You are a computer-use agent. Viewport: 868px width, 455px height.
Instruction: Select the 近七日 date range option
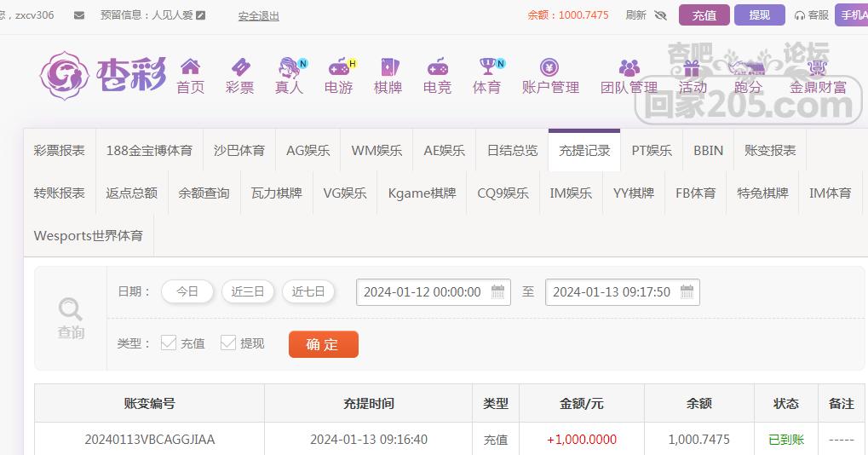[308, 291]
